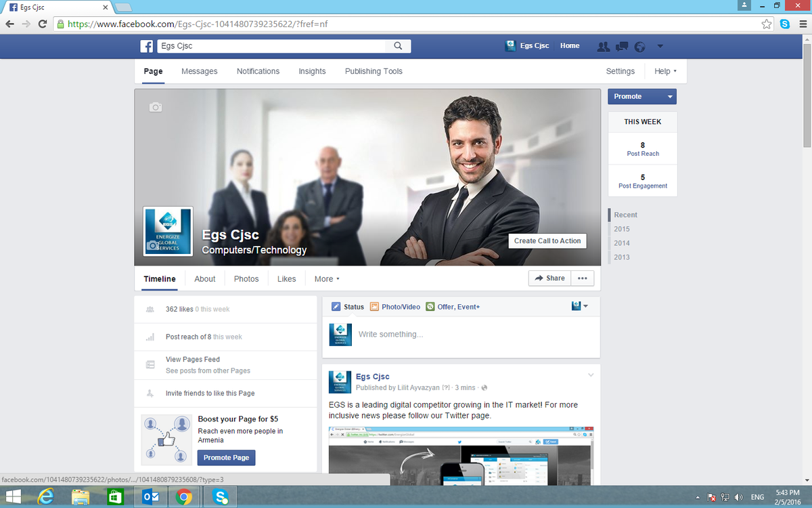Open Skype from taskbar
This screenshot has width=812, height=508.
coord(221,497)
